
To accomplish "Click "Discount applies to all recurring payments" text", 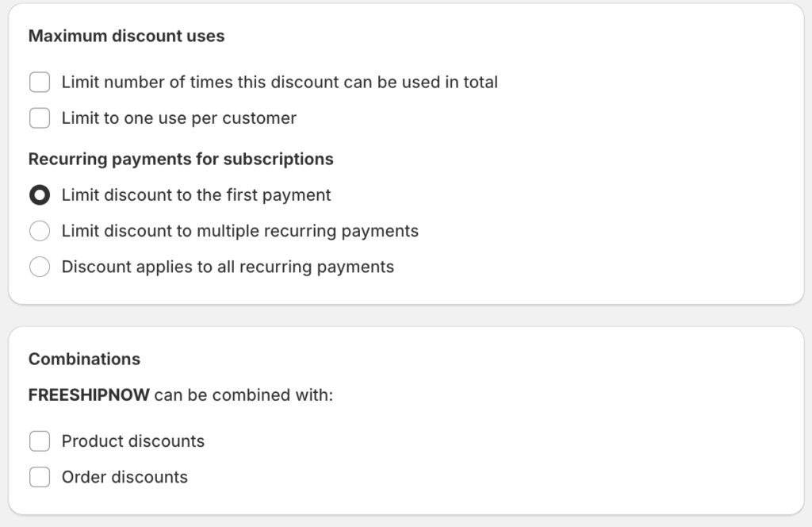I will [x=228, y=267].
